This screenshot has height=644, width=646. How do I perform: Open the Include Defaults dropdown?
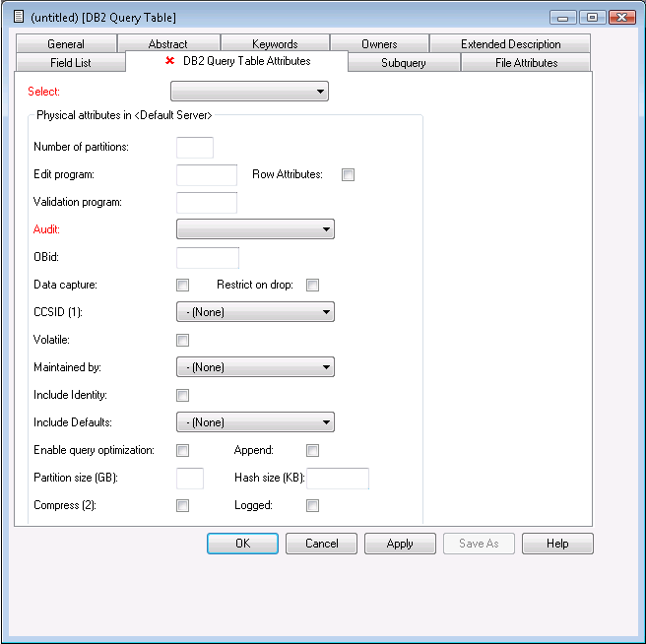pyautogui.click(x=255, y=422)
